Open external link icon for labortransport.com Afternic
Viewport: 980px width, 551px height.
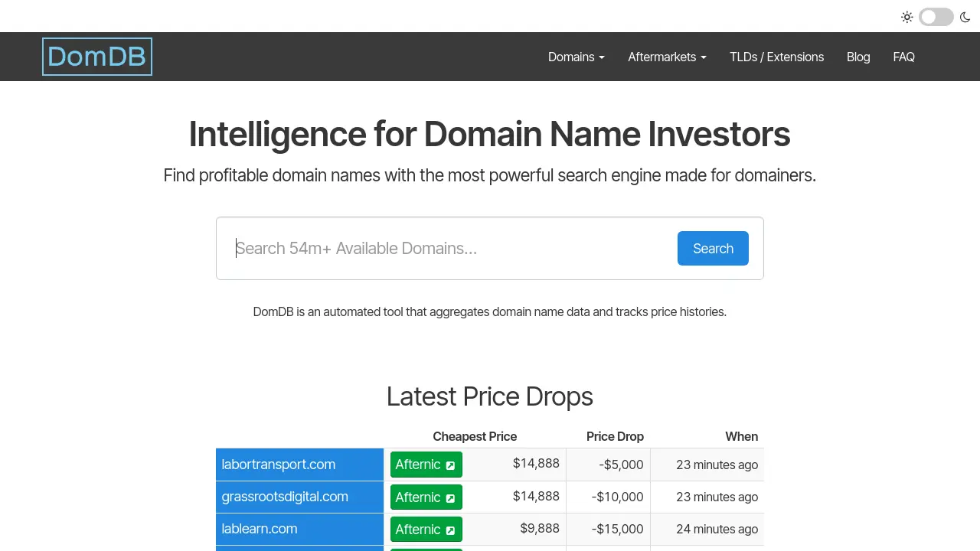pos(450,465)
